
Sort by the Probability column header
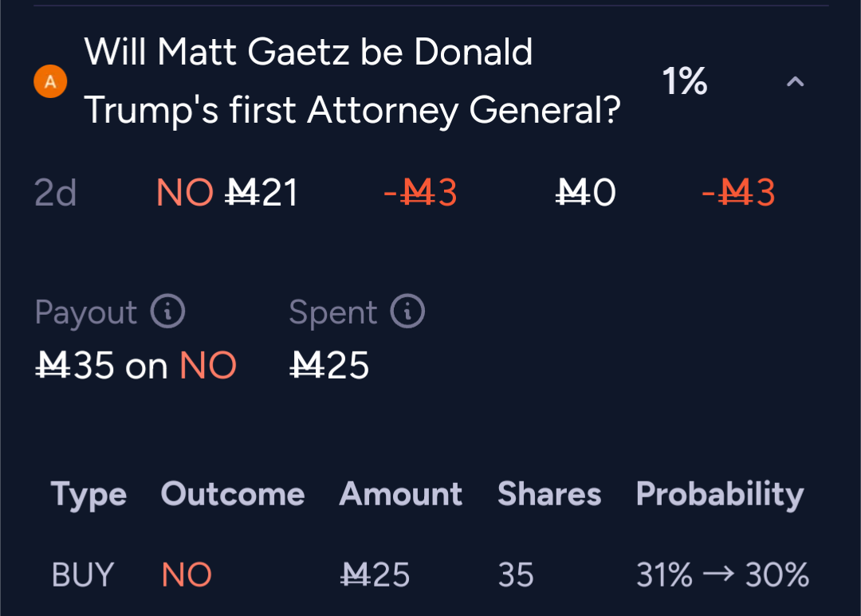coord(720,494)
